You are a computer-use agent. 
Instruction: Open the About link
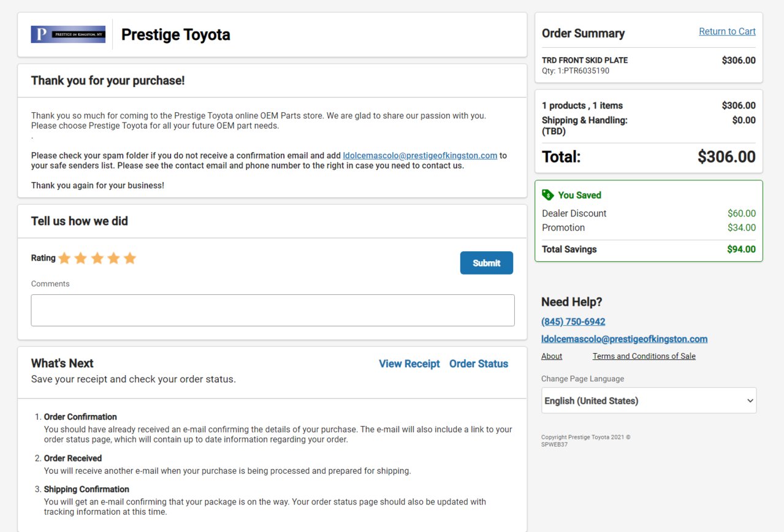[552, 356]
